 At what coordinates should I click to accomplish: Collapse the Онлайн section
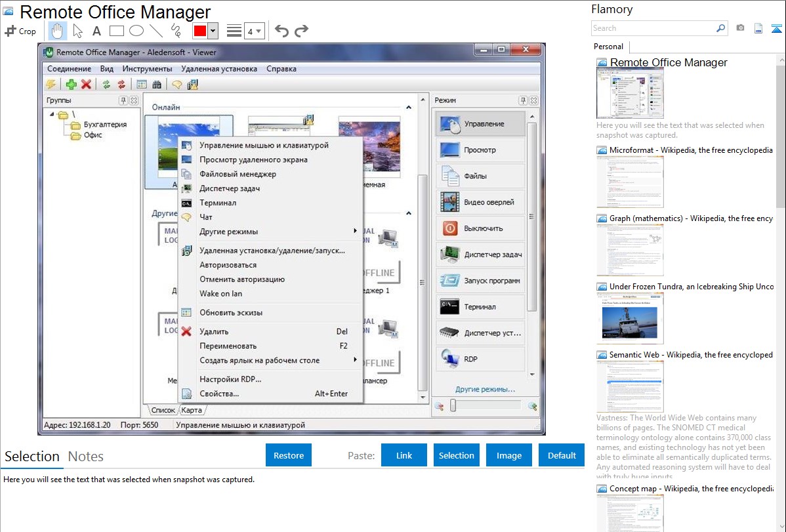coord(409,108)
